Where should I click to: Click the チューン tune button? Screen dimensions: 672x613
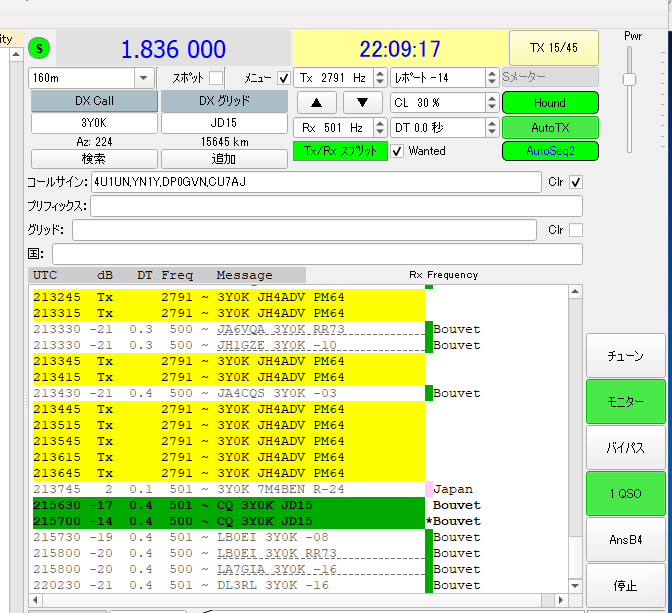click(x=626, y=356)
